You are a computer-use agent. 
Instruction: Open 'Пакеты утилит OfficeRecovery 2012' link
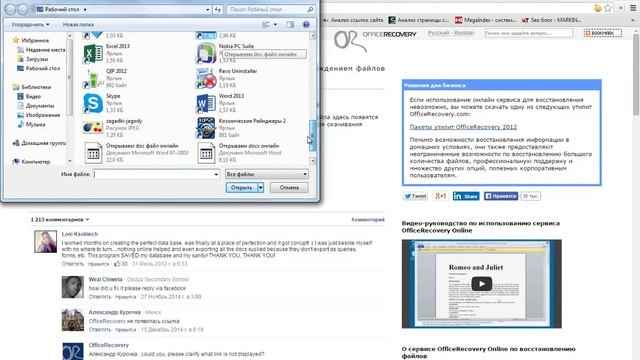click(463, 127)
